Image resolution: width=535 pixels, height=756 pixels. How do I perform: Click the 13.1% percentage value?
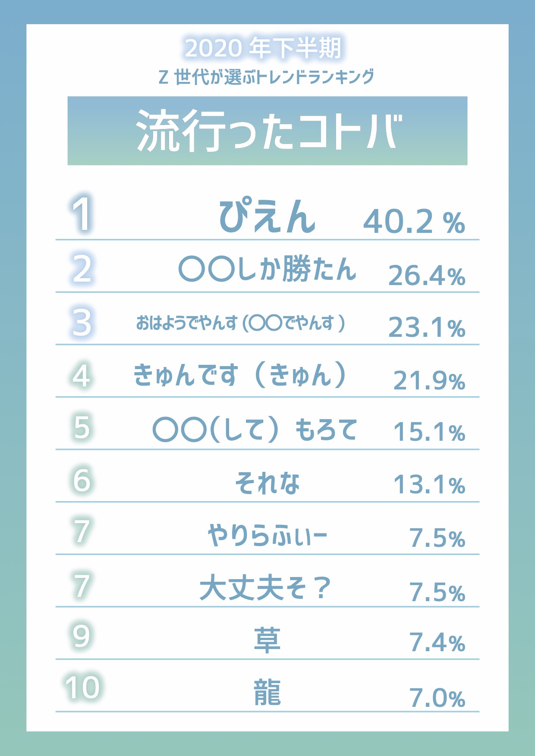pyautogui.click(x=429, y=485)
